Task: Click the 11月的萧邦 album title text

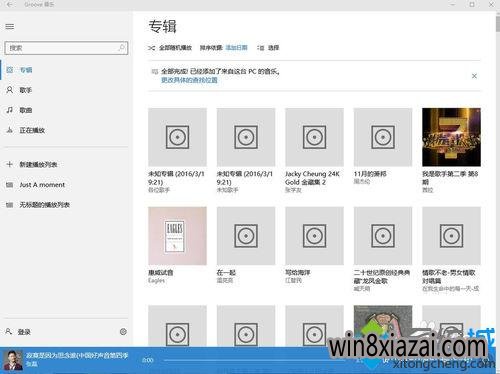Action: click(x=370, y=174)
